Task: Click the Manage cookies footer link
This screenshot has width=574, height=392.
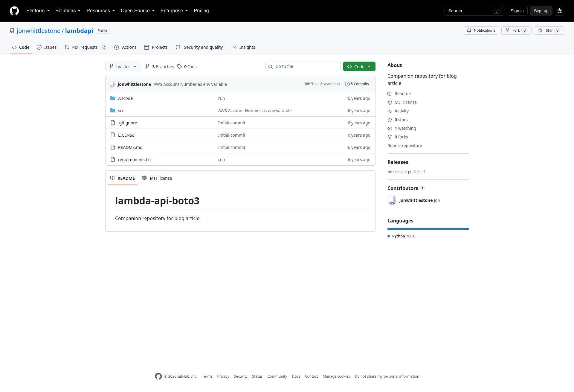Action: point(336,376)
